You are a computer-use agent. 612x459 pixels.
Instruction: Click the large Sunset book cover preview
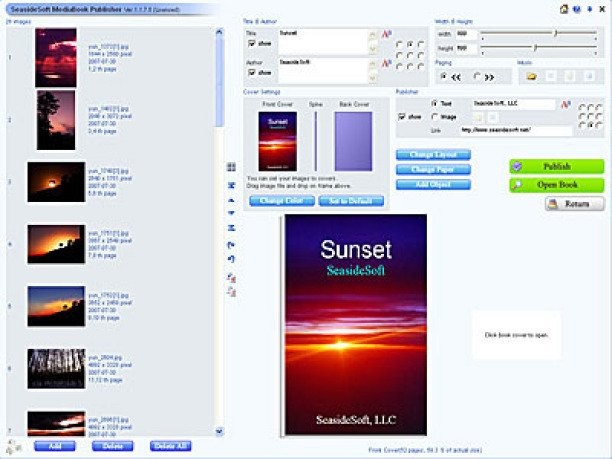356,325
